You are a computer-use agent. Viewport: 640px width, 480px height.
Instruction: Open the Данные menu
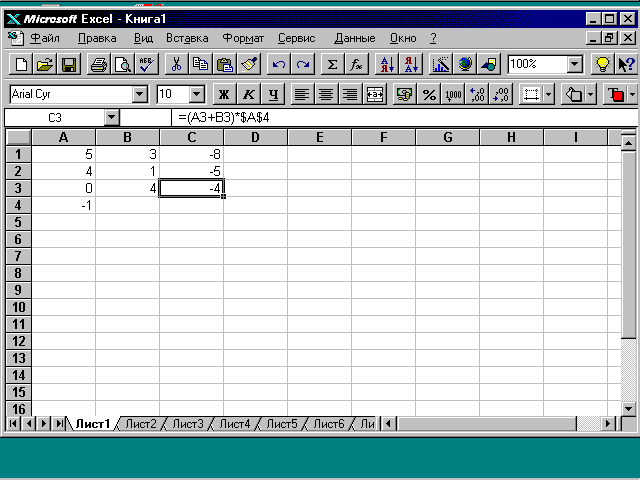point(355,38)
